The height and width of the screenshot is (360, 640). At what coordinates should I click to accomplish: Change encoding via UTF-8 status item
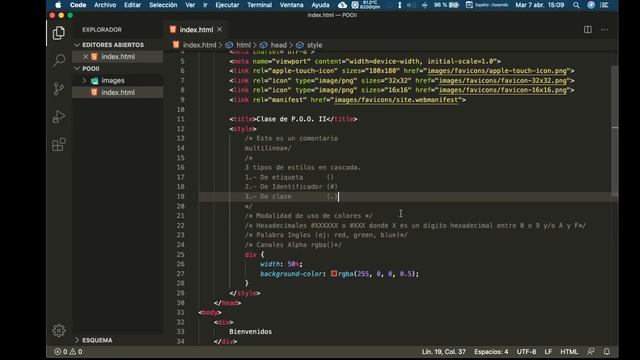(x=527, y=351)
